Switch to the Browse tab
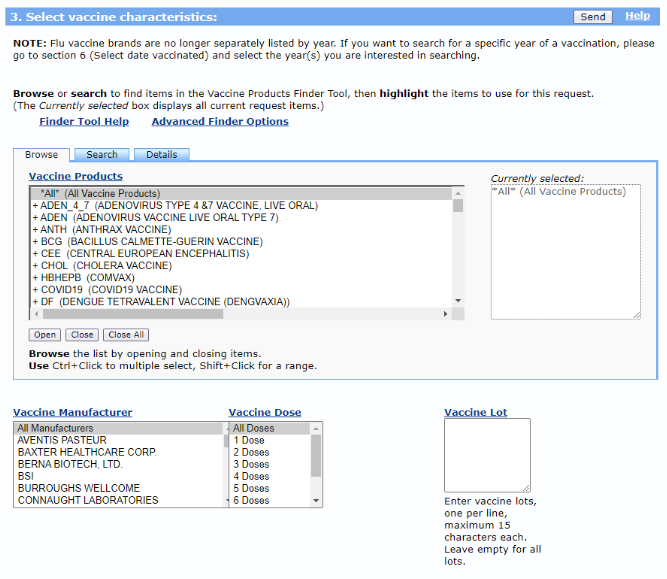The image size is (667, 579). [x=41, y=154]
